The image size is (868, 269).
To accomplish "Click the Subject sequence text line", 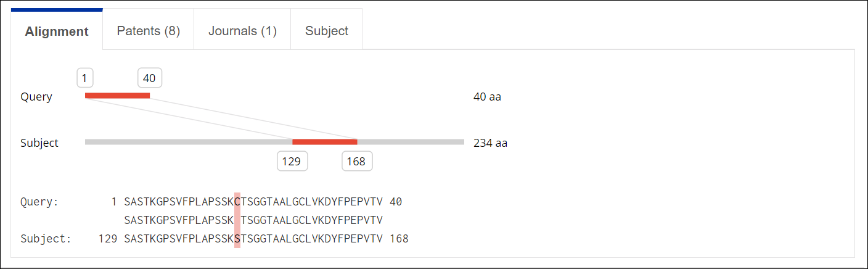I will [253, 239].
